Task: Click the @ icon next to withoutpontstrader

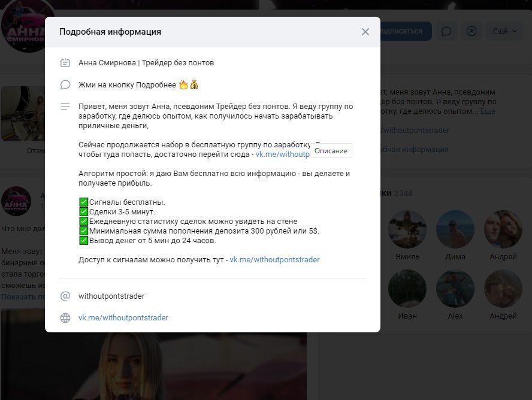Action: (65, 295)
